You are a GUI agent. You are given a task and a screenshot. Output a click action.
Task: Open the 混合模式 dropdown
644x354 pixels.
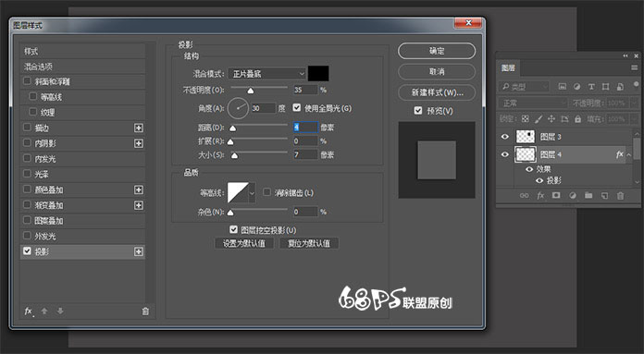267,74
